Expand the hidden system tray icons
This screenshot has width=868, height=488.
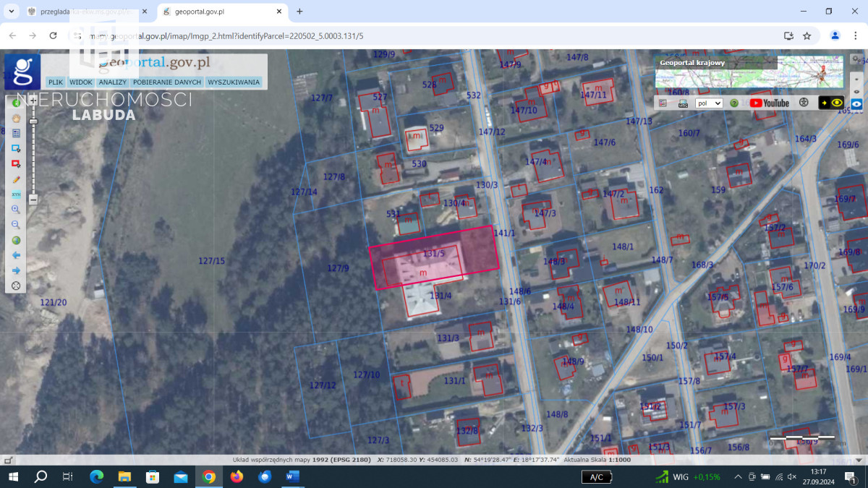(738, 477)
